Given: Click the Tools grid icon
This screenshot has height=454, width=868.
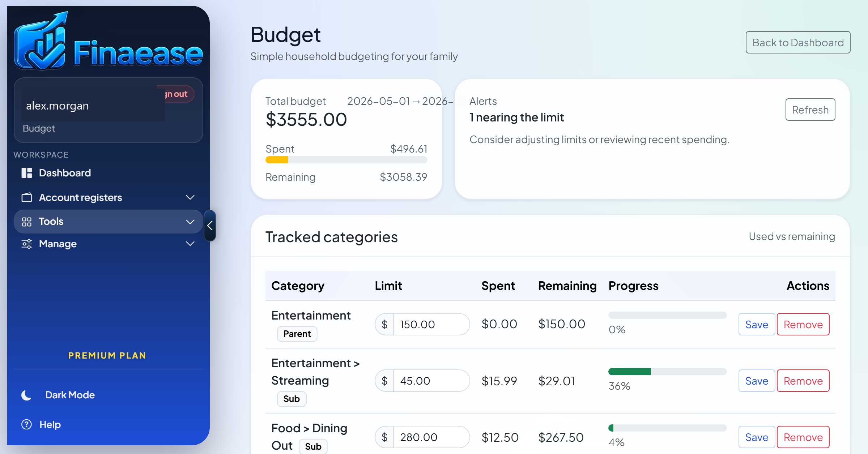Looking at the screenshot, I should click(x=27, y=222).
